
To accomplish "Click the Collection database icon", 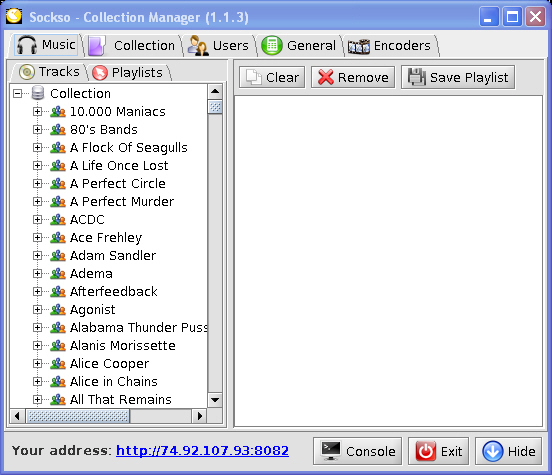I will coord(38,93).
